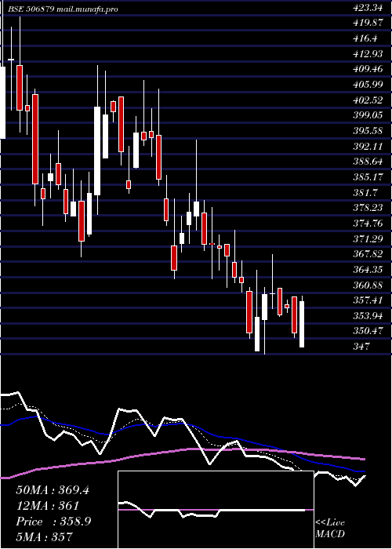
Task: Select the 350.47 price axis label
Action: point(368,331)
